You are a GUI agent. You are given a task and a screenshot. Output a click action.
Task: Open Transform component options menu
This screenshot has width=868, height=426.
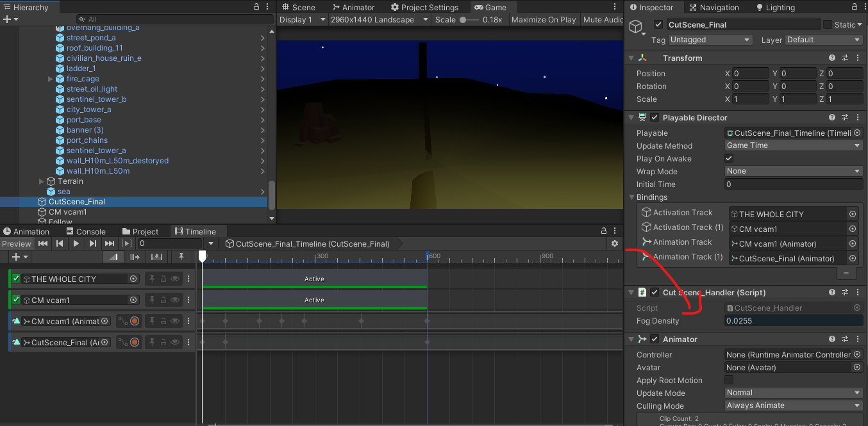tap(858, 58)
